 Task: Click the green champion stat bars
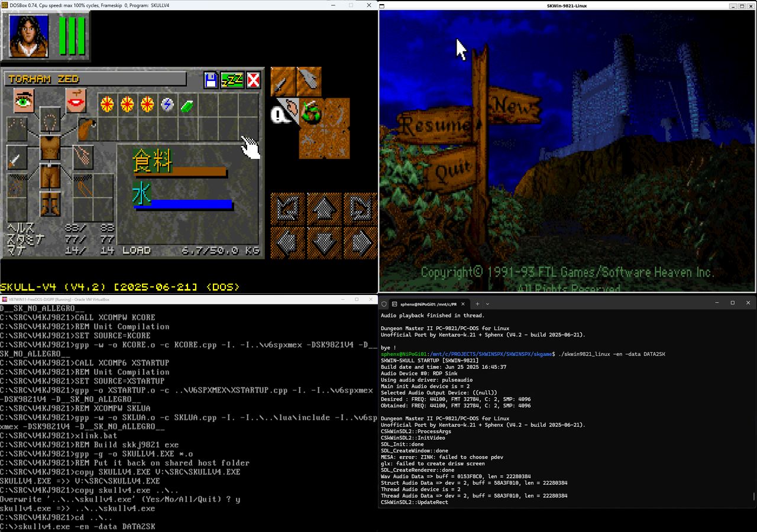(72, 35)
